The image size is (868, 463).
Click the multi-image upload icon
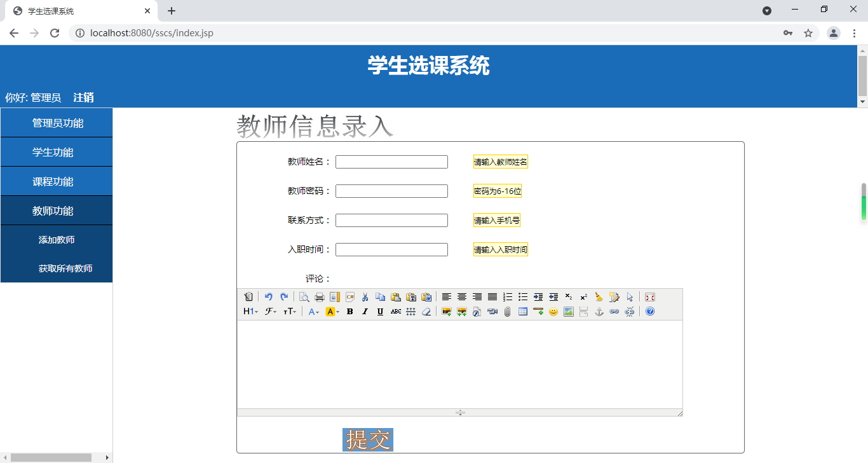coord(462,312)
